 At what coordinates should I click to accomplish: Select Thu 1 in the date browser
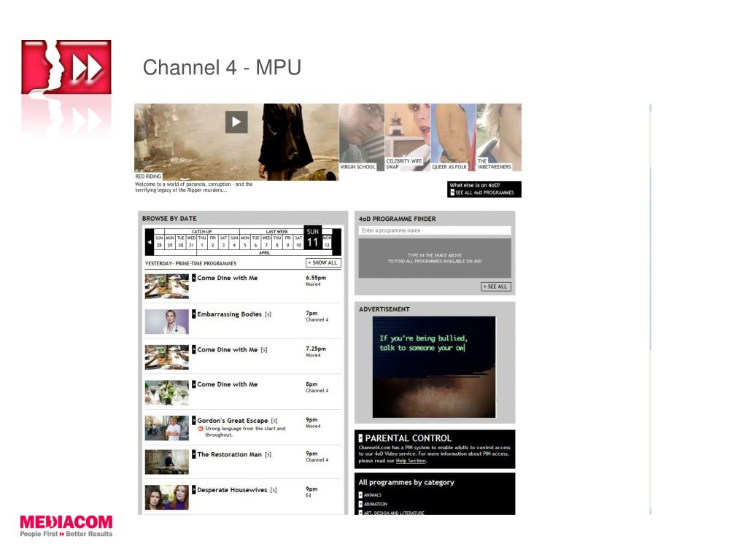pyautogui.click(x=202, y=241)
